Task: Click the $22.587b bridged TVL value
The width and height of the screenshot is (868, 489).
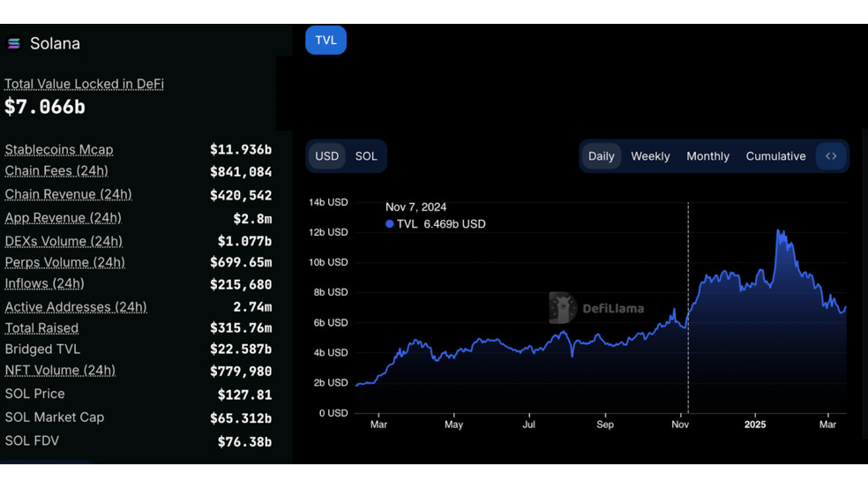Action: [x=241, y=349]
